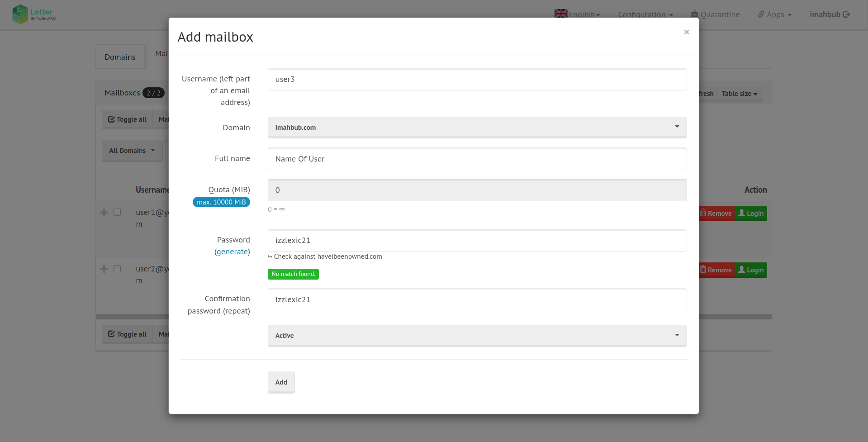Open the Quarantine briefcase icon link

click(x=695, y=14)
